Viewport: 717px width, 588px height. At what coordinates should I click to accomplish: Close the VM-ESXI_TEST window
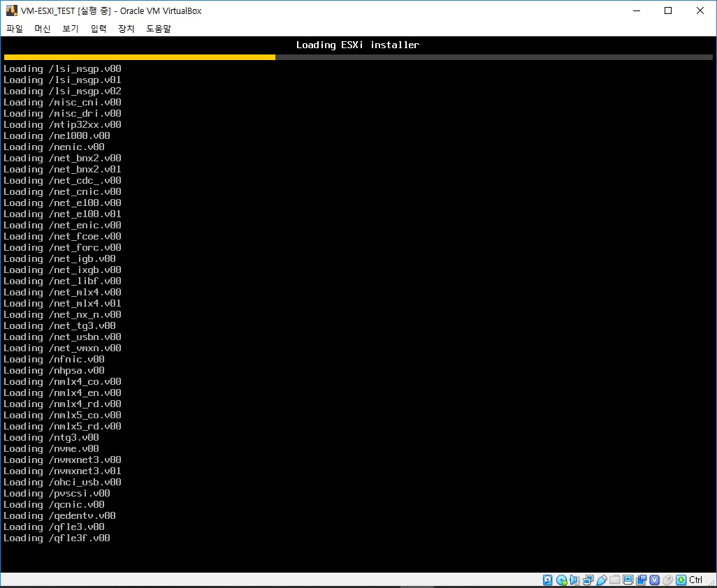pos(700,10)
